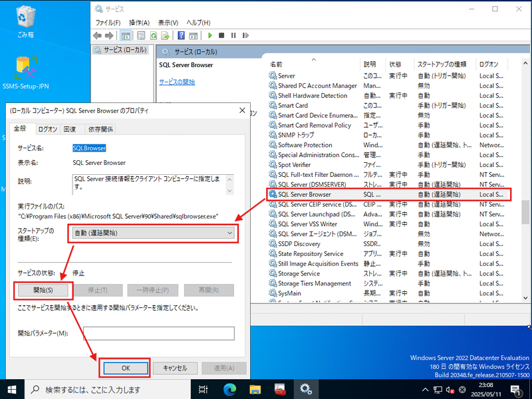Open the ファイル(F) menu
Image resolution: width=532 pixels, height=399 pixels.
pos(108,23)
